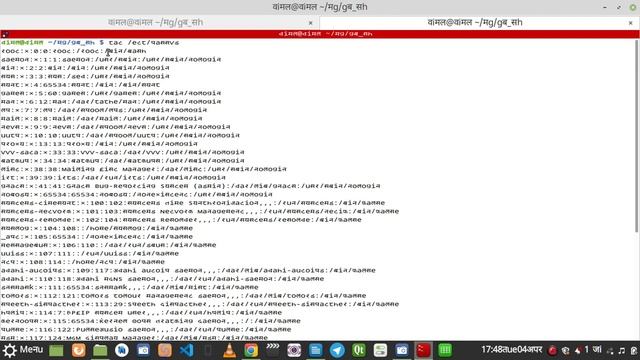
Task: Click the terminal vertical scrollbar
Action: point(637,137)
